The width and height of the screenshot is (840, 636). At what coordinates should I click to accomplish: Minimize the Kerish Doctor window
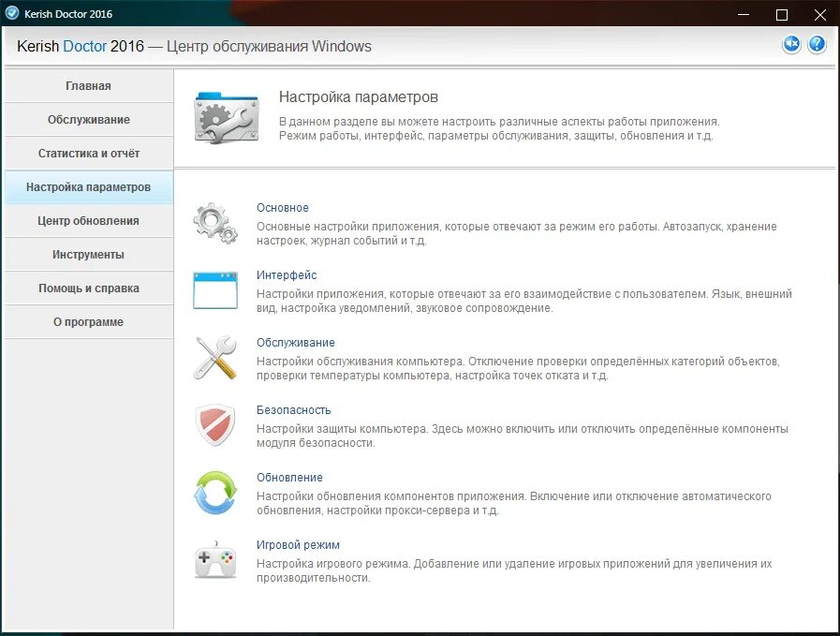click(x=744, y=14)
